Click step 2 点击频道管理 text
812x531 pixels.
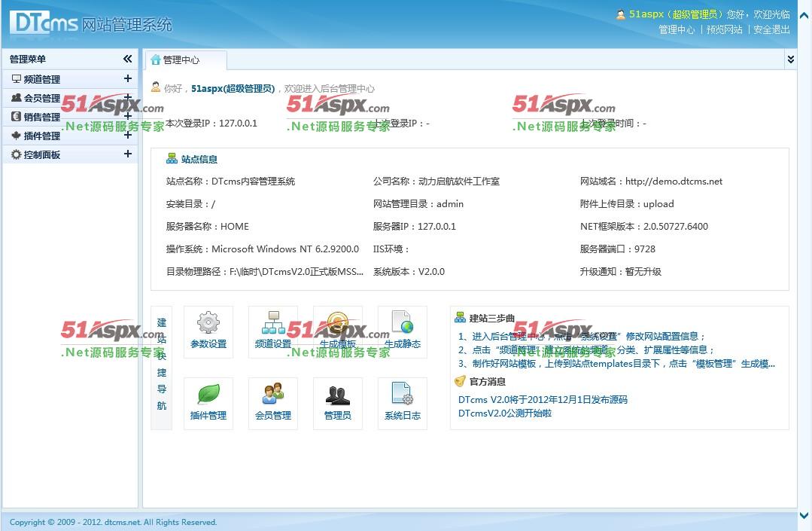tap(586, 349)
